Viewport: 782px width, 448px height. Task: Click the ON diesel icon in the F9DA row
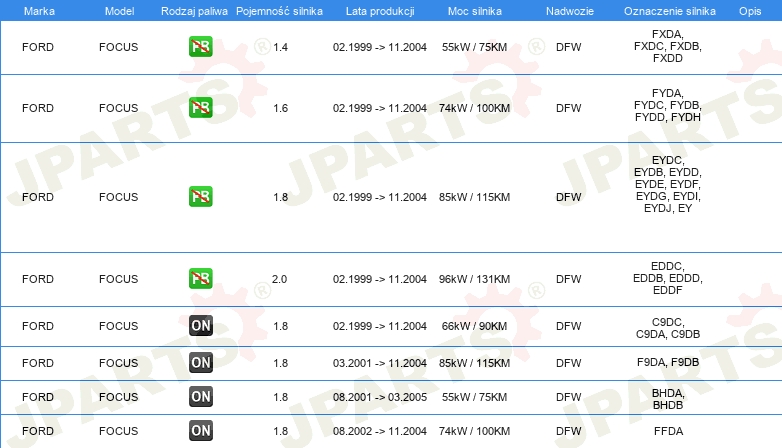pos(200,363)
